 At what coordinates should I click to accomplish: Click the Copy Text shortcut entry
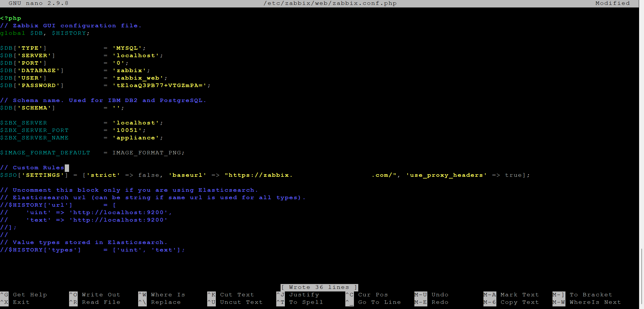(511, 302)
